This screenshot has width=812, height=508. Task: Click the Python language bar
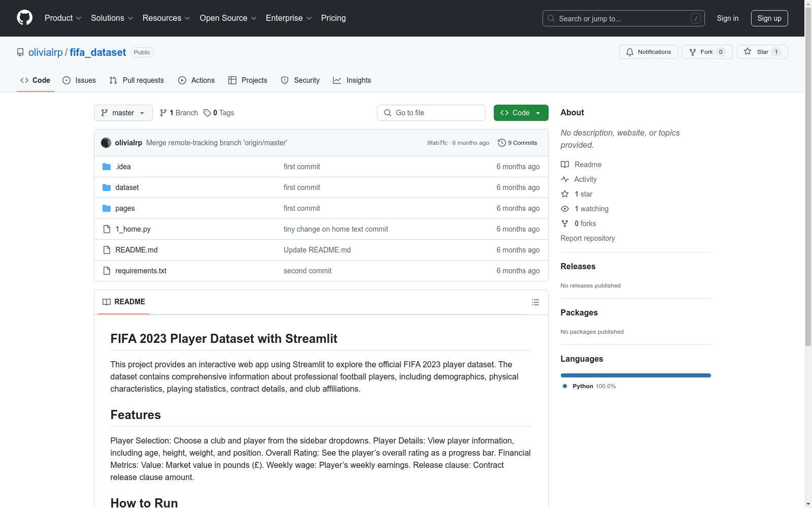pos(636,375)
